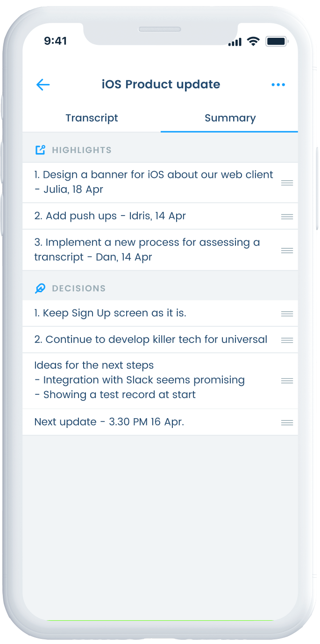Open the three-dot more options menu
This screenshot has height=644, width=320.
[278, 84]
